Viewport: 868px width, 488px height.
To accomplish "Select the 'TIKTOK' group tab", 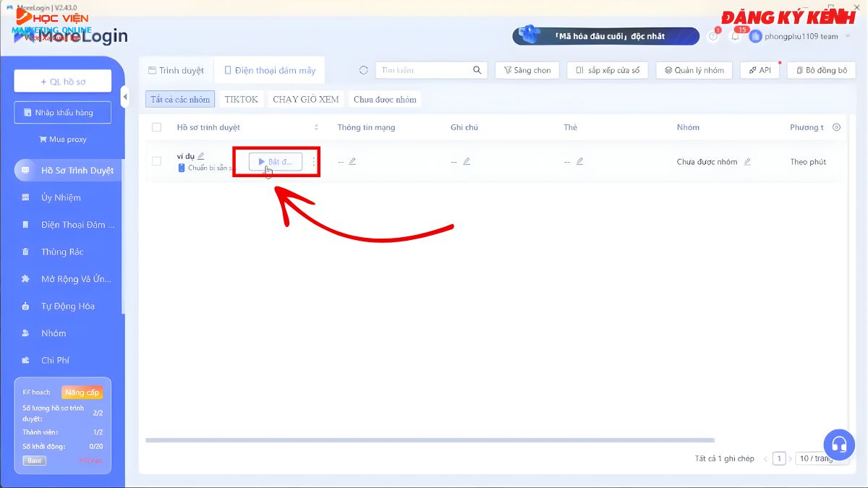I will coord(241,99).
